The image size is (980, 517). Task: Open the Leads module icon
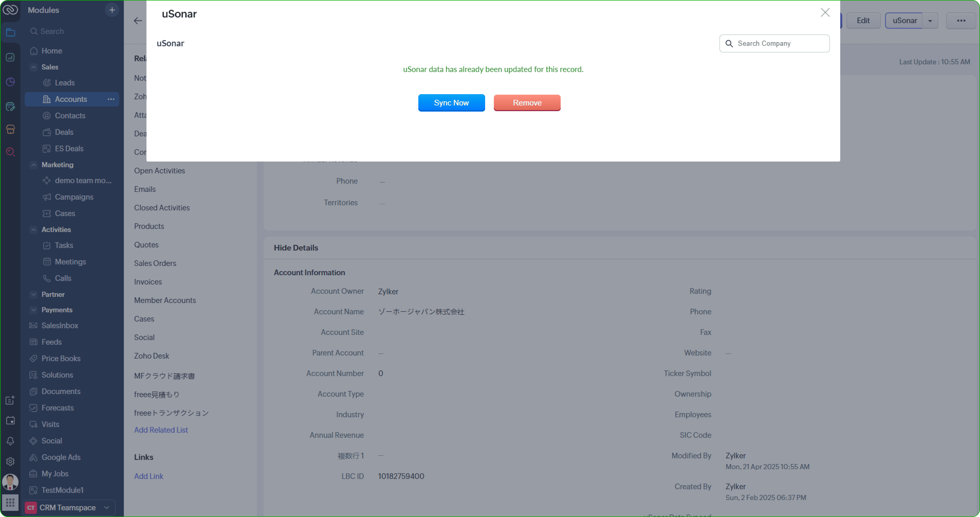[47, 83]
